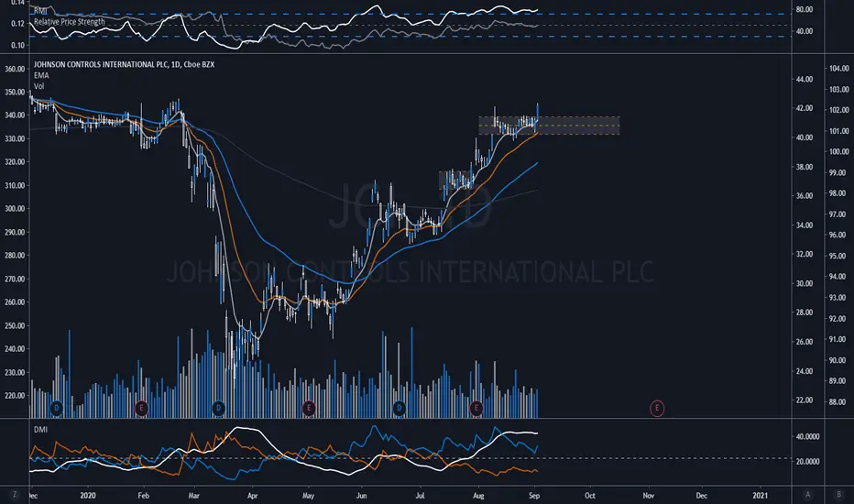This screenshot has height=504, width=854.
Task: Click the Apr label on the time axis
Action: (252, 495)
